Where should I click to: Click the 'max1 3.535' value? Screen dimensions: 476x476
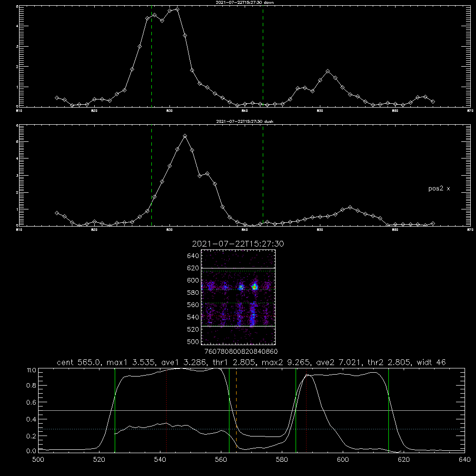(x=132, y=362)
